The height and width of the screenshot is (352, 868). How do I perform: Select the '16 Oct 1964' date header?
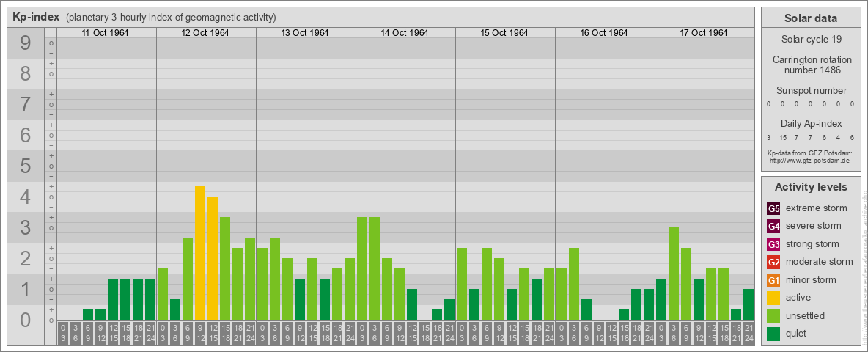[x=604, y=33]
